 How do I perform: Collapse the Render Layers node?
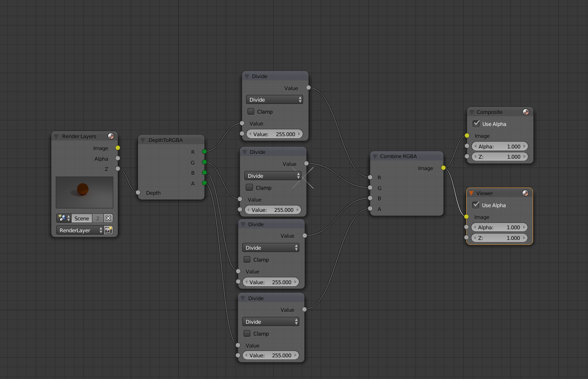56,137
